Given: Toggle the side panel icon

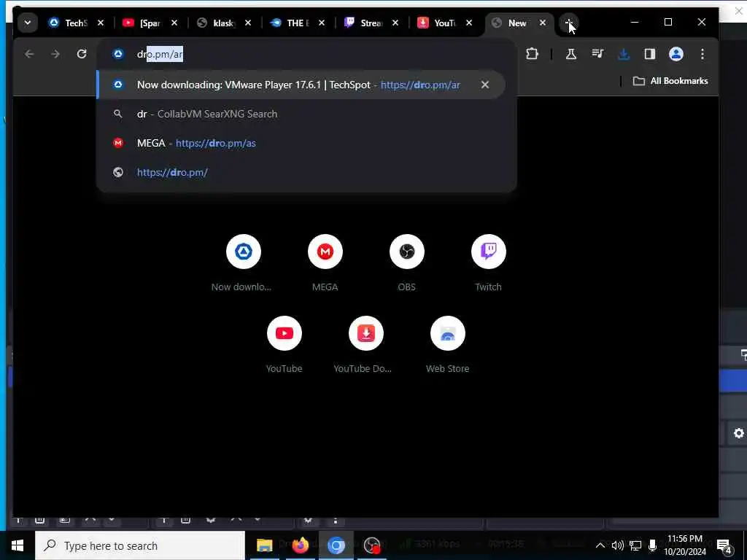Looking at the screenshot, I should [650, 54].
